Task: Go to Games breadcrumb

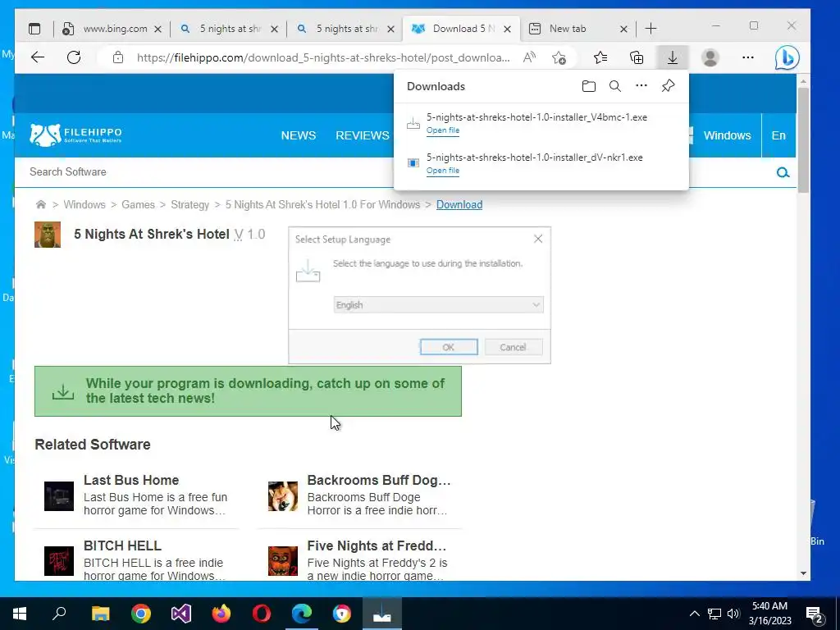Action: (138, 204)
